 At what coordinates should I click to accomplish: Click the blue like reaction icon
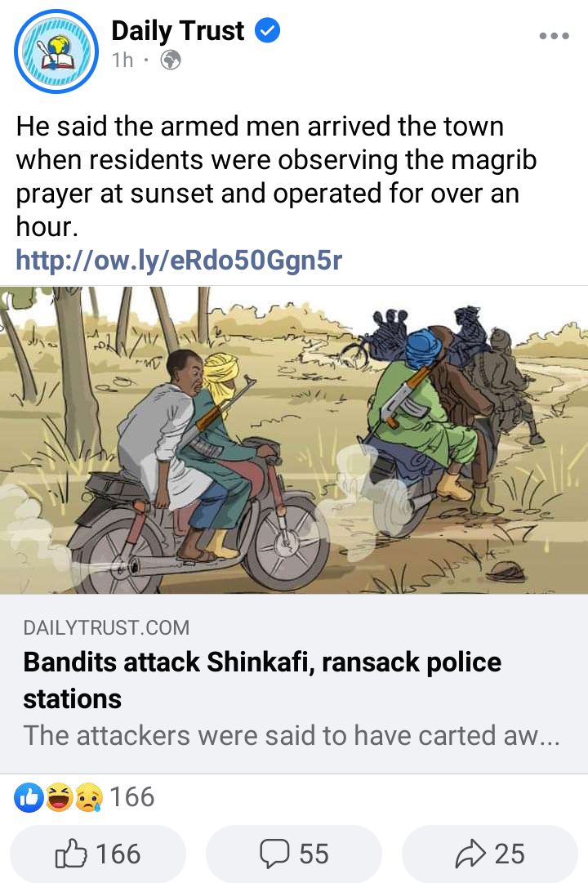(x=29, y=797)
